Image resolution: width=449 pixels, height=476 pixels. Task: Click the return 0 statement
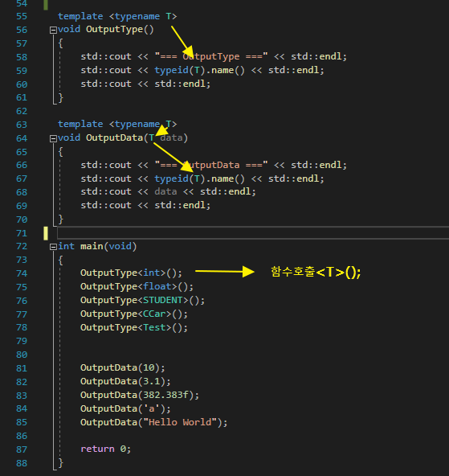pyautogui.click(x=105, y=449)
